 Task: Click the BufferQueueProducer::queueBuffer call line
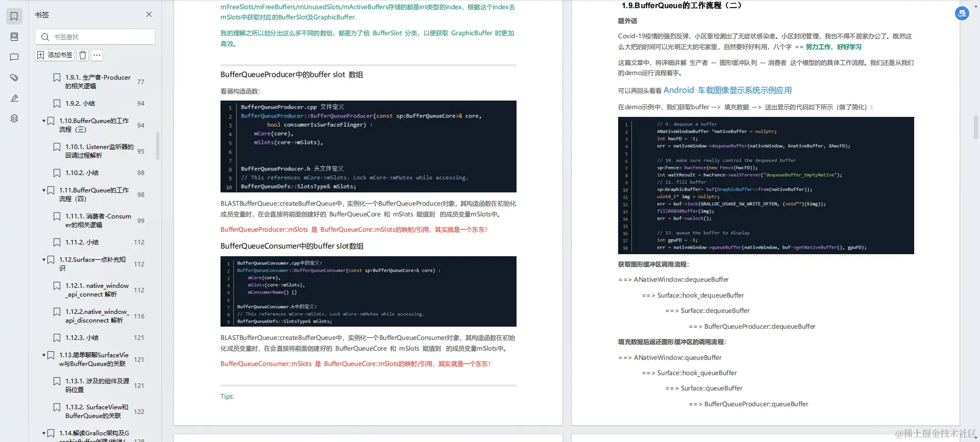749,404
